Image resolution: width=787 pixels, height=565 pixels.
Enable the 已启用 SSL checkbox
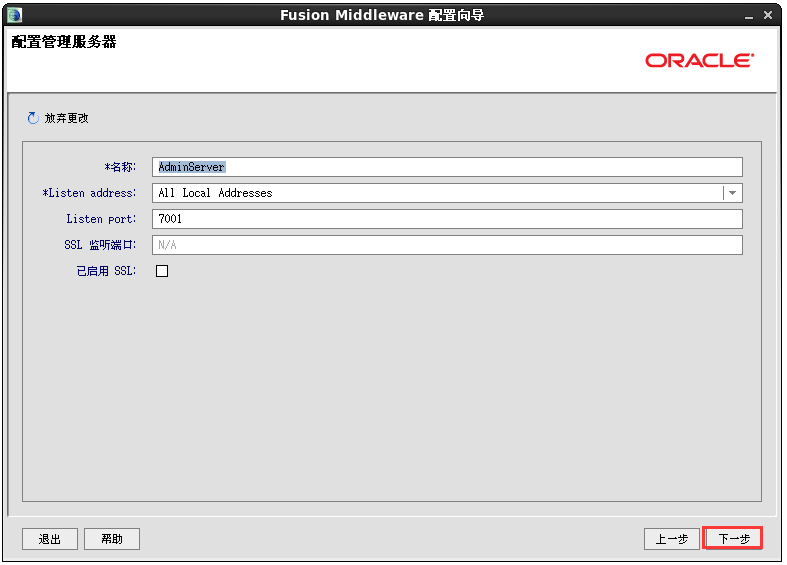(162, 271)
